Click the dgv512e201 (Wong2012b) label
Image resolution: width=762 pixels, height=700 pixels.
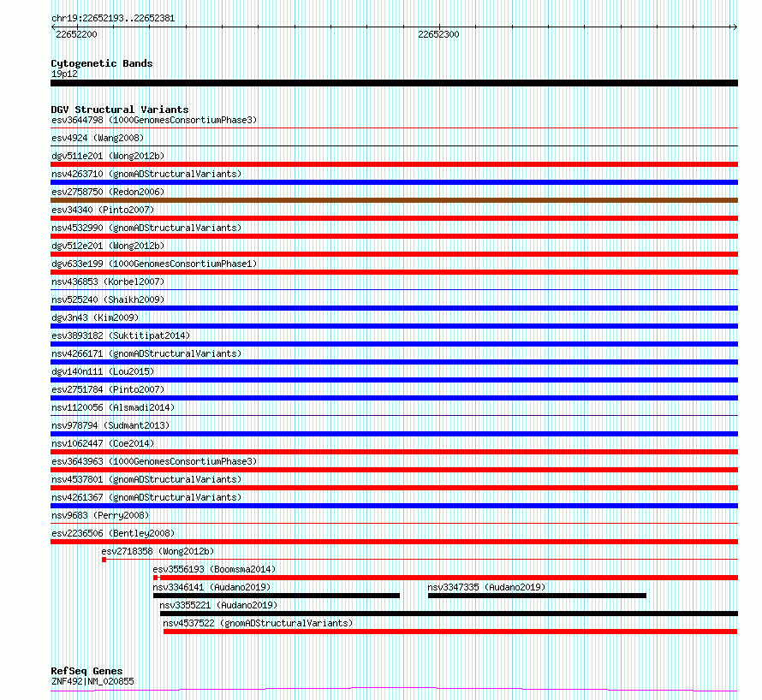click(x=108, y=246)
